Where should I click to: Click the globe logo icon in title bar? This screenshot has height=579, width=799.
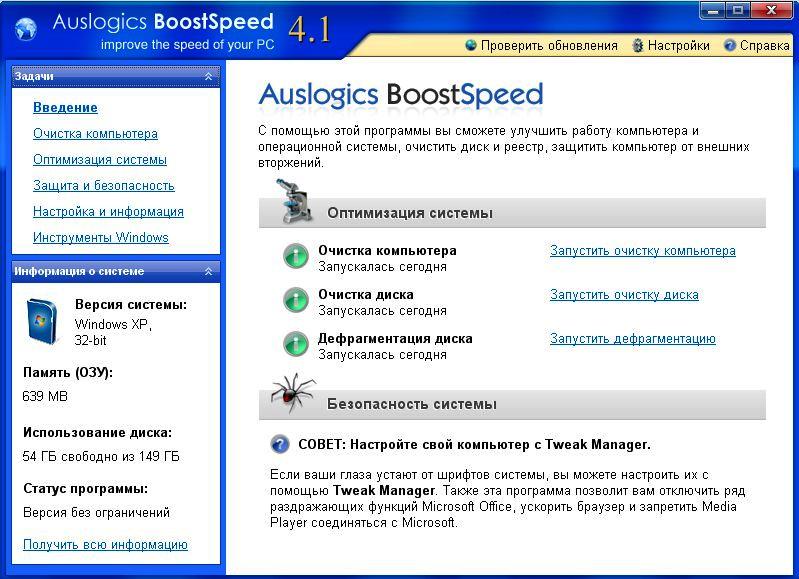26,29
